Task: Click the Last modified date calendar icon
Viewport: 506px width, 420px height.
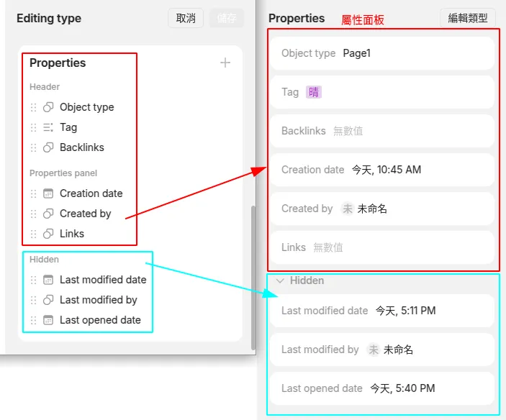Action: (x=48, y=280)
